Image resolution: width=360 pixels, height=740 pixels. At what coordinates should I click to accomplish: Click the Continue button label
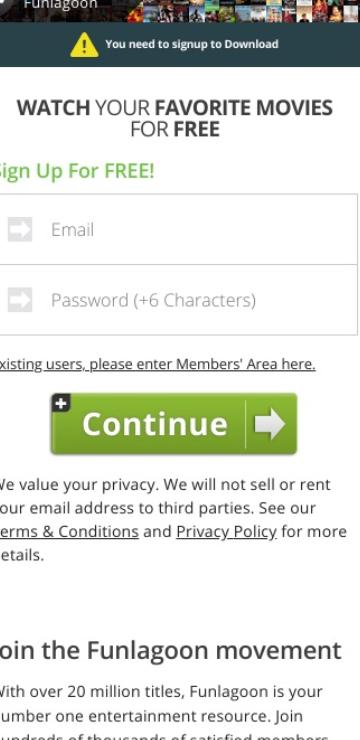click(x=155, y=424)
